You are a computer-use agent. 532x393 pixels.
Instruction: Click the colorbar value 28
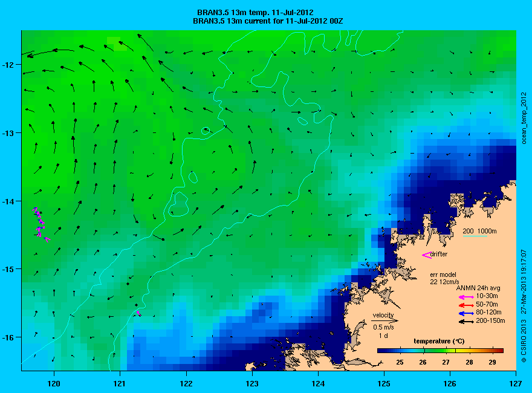point(469,362)
